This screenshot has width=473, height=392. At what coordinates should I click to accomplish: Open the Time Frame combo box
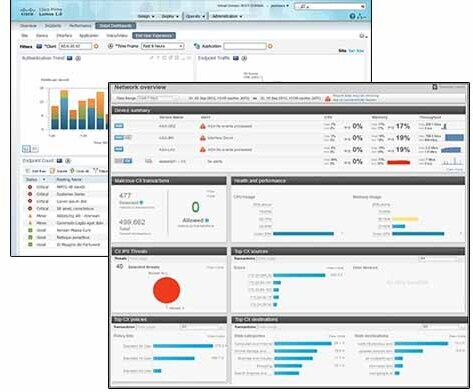point(163,46)
